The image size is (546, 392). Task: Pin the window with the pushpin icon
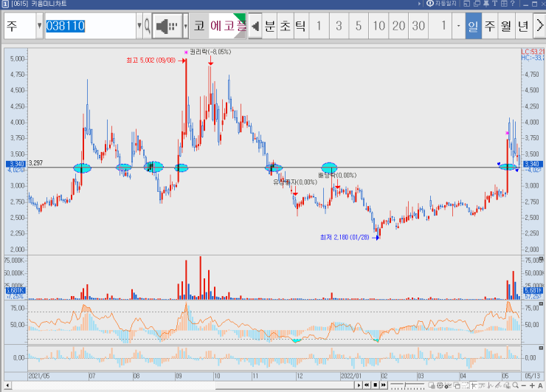point(486,4)
